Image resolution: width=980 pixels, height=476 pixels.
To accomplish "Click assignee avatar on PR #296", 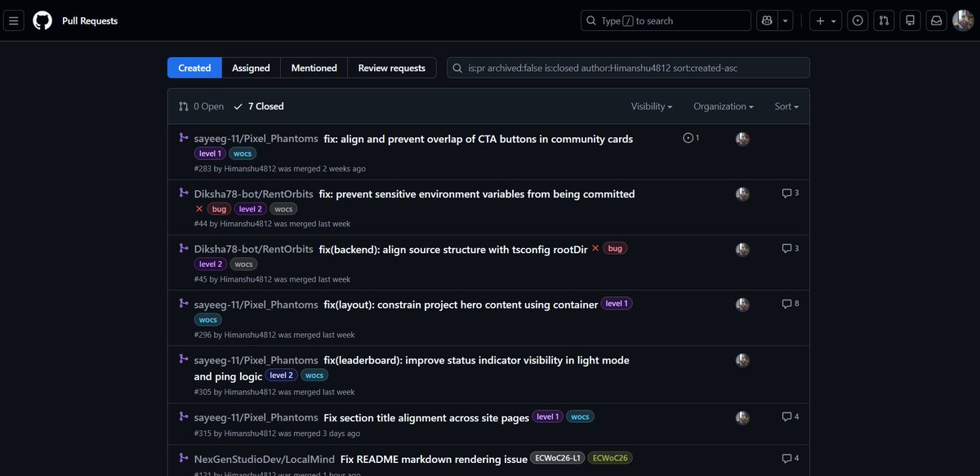I will click(742, 305).
